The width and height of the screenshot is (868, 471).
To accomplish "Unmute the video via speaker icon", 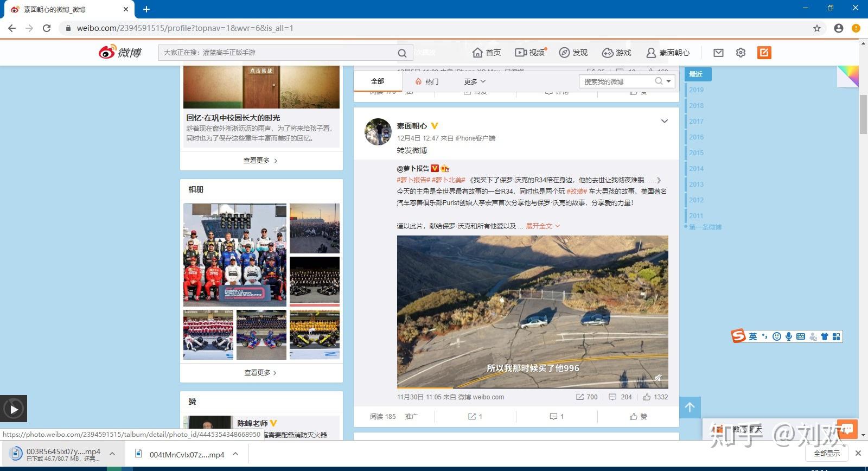I will coord(658,378).
